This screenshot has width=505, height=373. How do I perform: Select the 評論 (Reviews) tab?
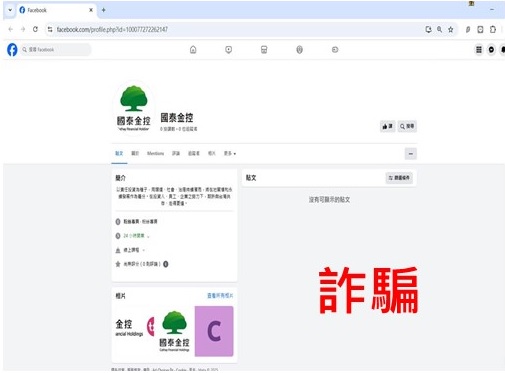176,153
